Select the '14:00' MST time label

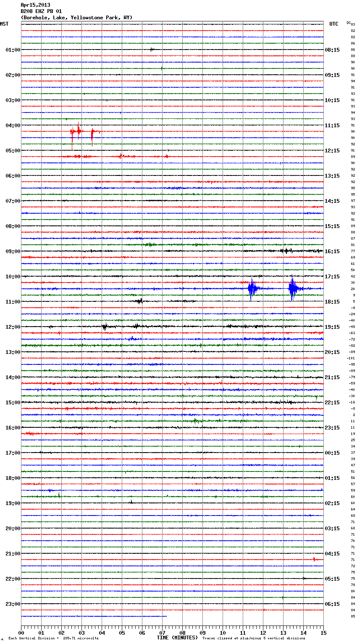[x=13, y=377]
